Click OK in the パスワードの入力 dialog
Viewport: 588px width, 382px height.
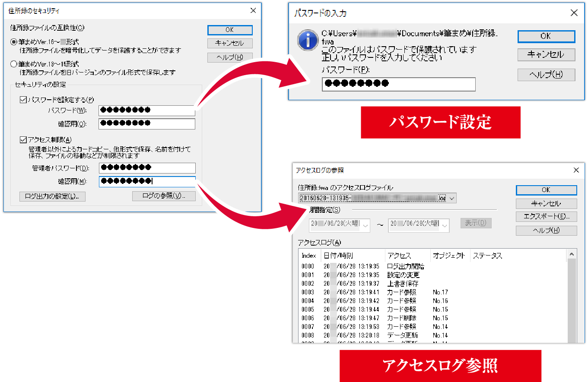click(x=546, y=36)
